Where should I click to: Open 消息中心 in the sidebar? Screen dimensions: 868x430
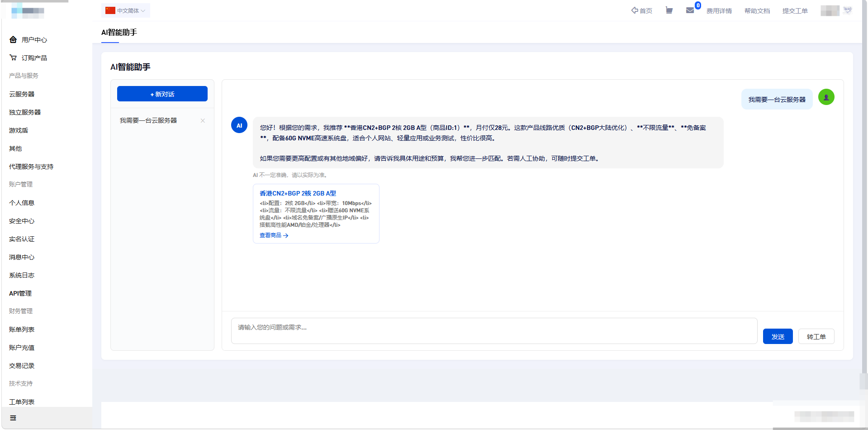coord(22,257)
